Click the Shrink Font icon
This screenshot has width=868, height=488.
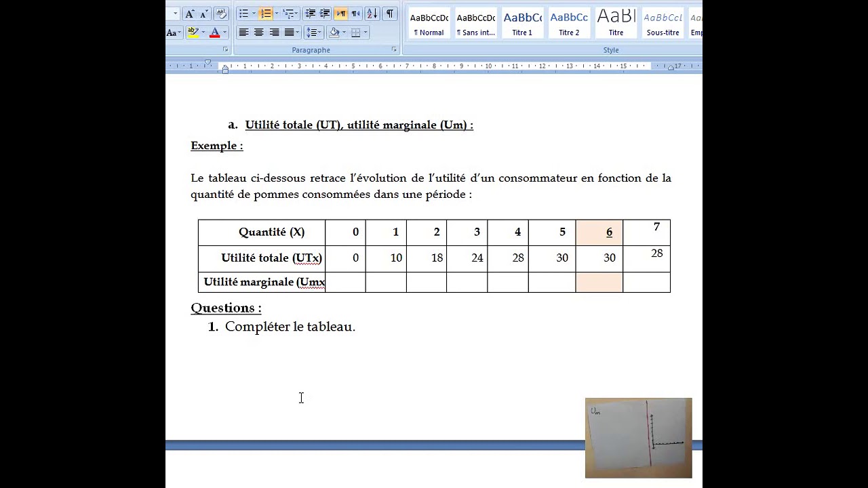click(x=204, y=14)
